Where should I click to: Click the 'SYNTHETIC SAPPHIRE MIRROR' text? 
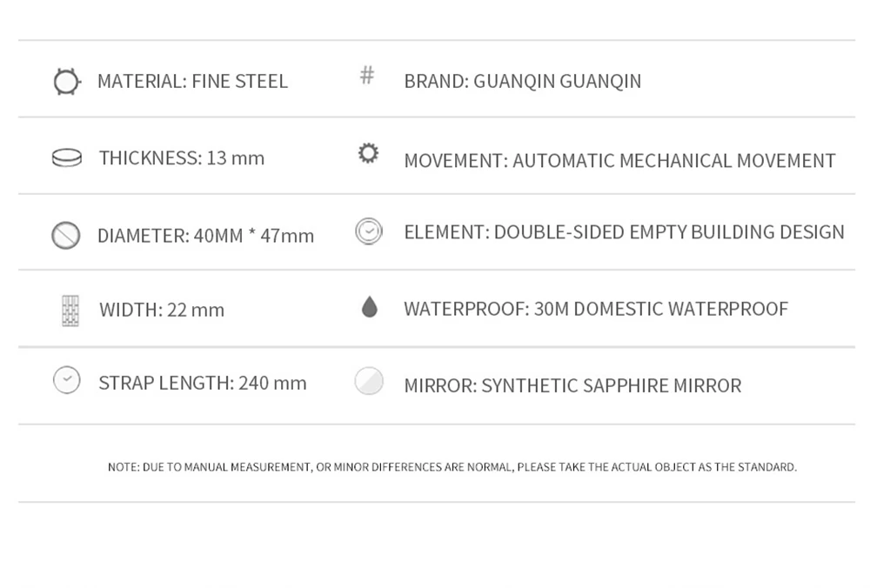click(572, 385)
